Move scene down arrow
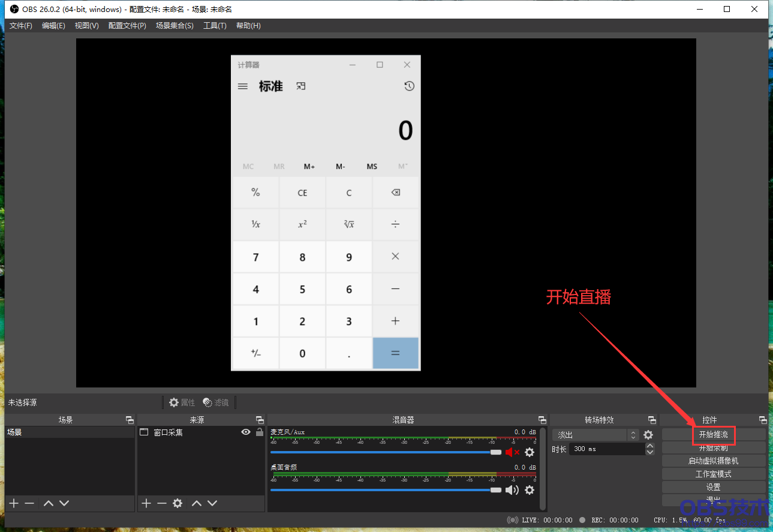Image resolution: width=773 pixels, height=532 pixels. pyautogui.click(x=64, y=503)
